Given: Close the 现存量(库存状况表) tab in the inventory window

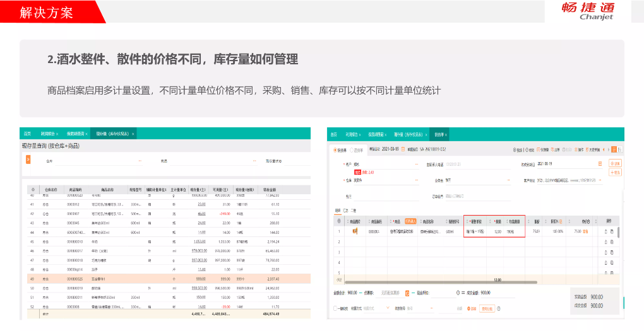Looking at the screenshot, I should (x=133, y=134).
